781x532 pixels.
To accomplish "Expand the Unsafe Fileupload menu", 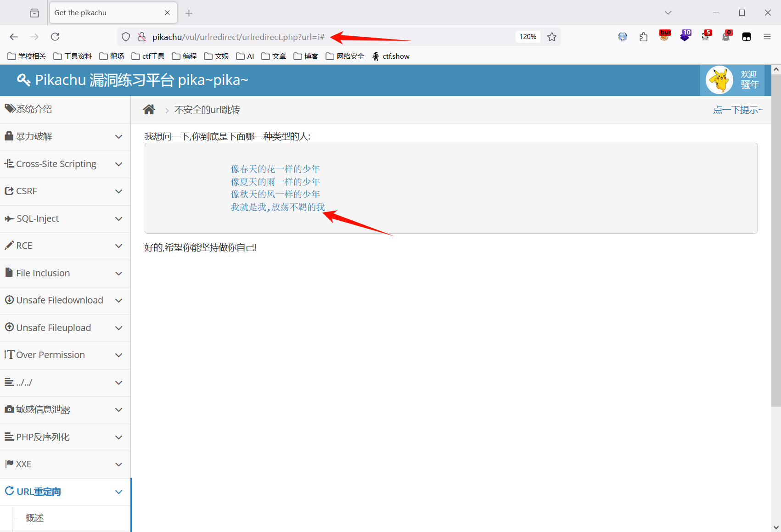I will click(x=65, y=328).
